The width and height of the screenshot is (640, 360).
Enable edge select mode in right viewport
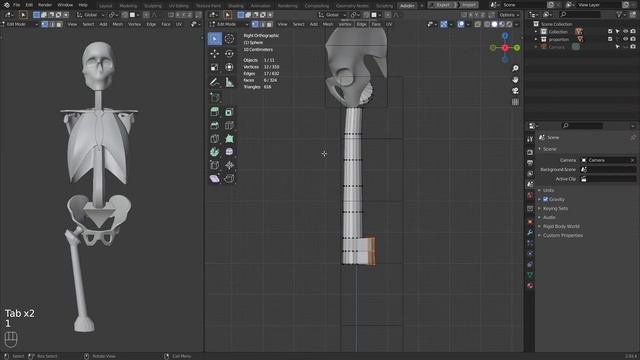262,24
